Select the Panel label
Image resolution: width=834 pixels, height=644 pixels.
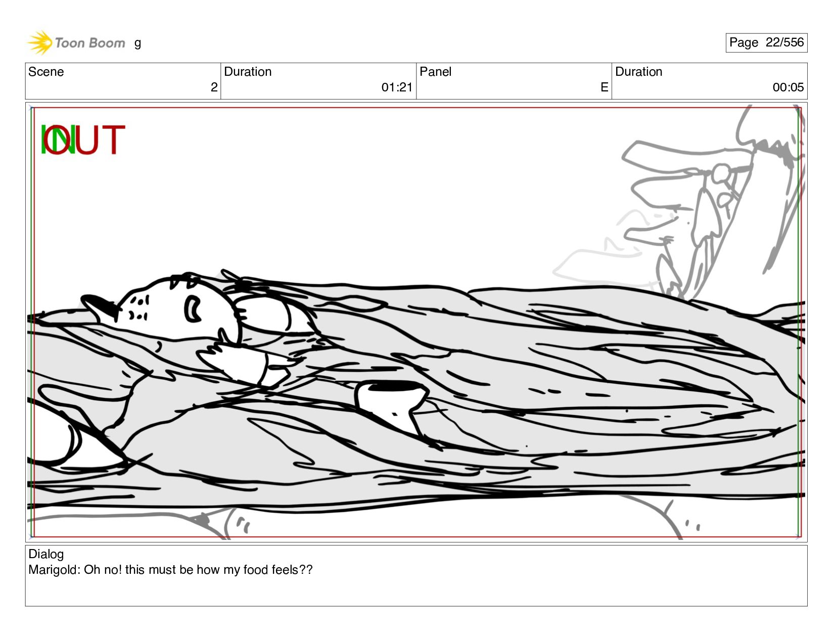click(x=435, y=72)
